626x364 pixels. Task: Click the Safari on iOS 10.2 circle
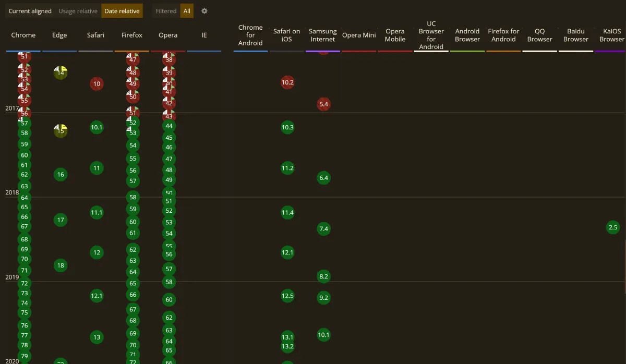(x=287, y=82)
